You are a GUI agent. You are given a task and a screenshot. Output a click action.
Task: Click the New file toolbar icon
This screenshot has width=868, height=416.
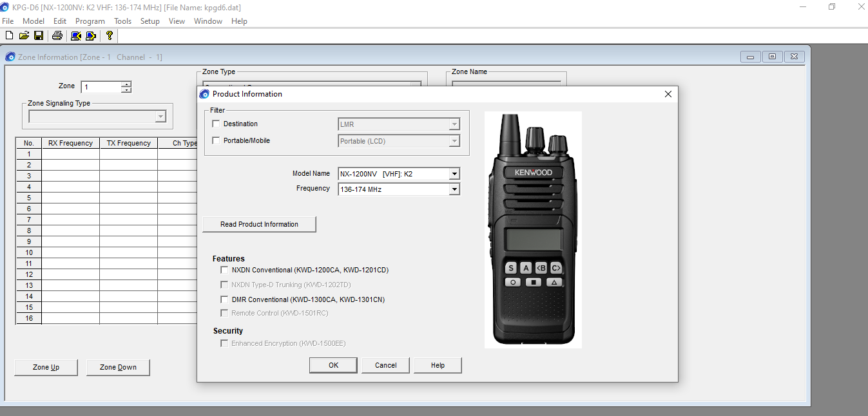click(9, 35)
